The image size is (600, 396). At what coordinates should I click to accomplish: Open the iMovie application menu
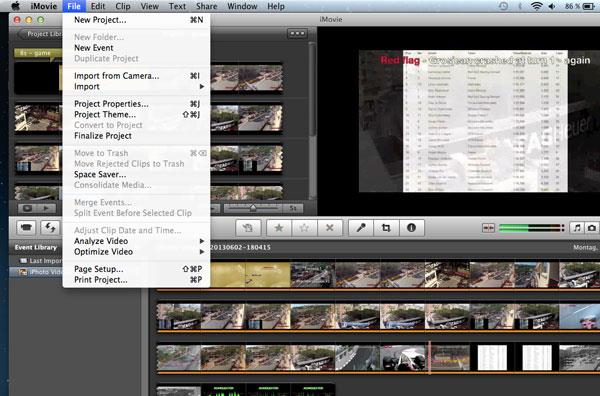[x=43, y=6]
